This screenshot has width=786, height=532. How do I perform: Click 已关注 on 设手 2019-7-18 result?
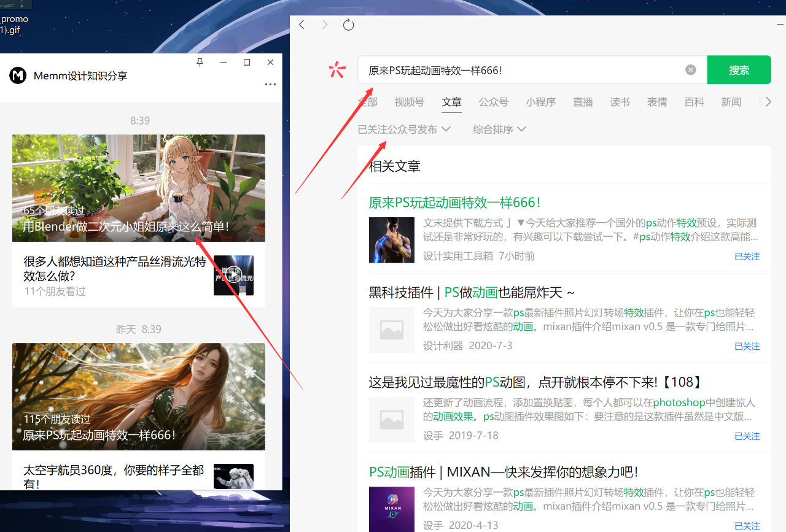click(x=747, y=436)
